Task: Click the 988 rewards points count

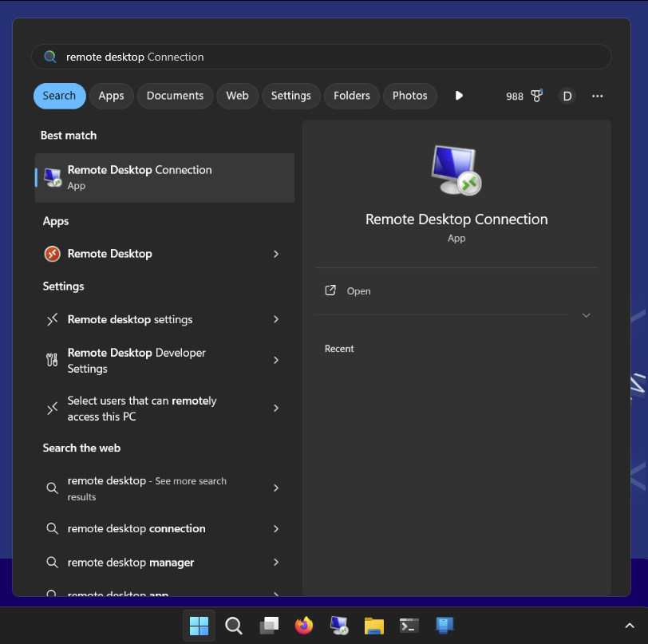Action: click(515, 97)
